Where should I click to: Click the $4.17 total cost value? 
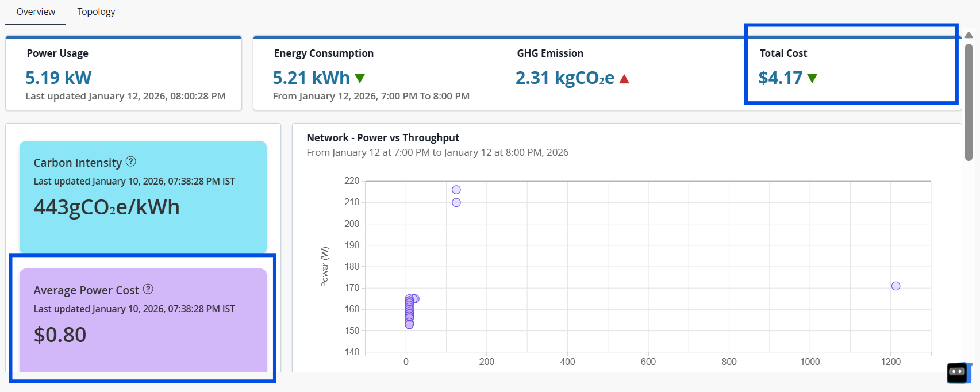coord(780,78)
